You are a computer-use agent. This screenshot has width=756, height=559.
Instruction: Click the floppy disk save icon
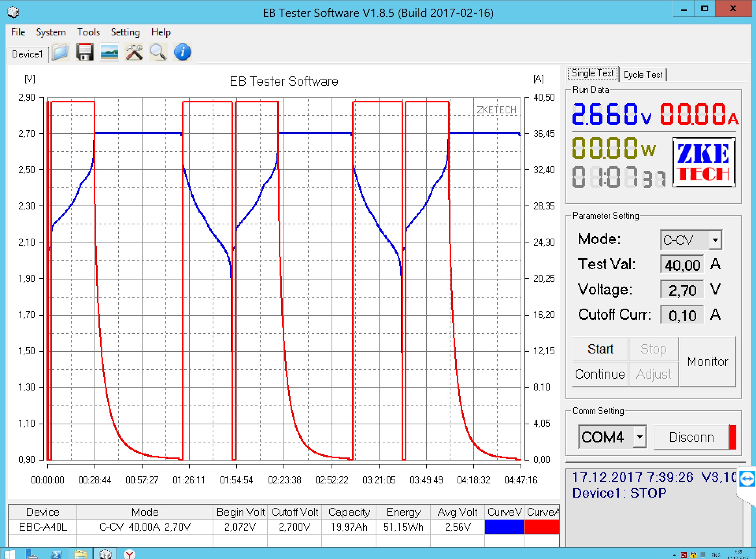coord(85,52)
